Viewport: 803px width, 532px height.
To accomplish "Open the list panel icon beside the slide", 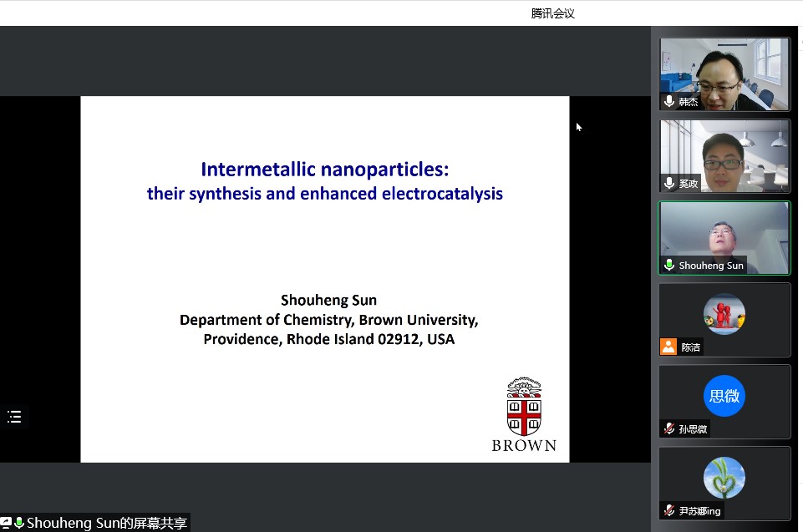I will click(x=14, y=417).
